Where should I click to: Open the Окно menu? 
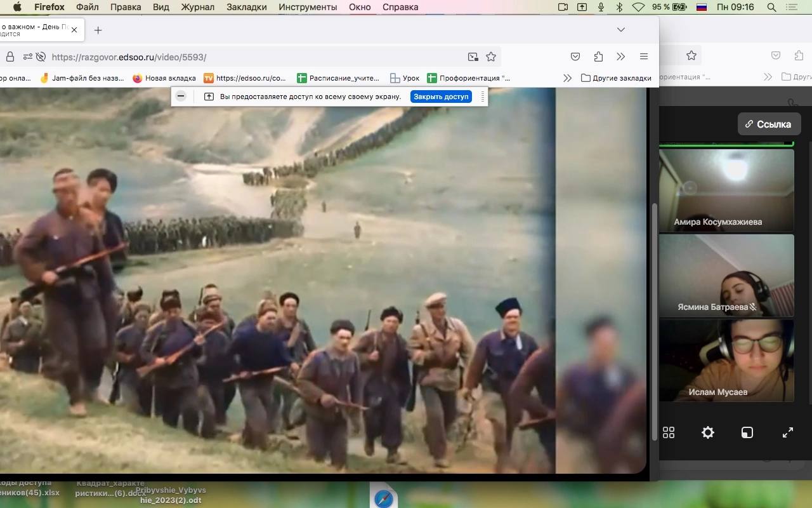tap(360, 7)
